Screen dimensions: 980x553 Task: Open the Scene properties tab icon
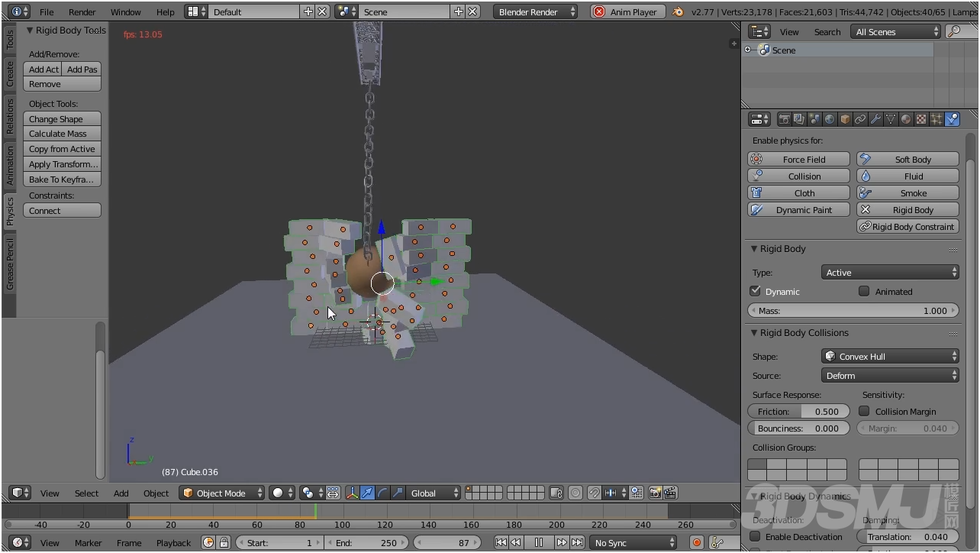[814, 119]
